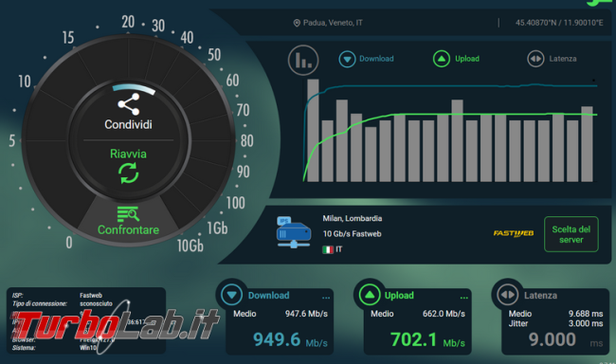Click the 702.1 Mb/s upload value

coord(427,340)
